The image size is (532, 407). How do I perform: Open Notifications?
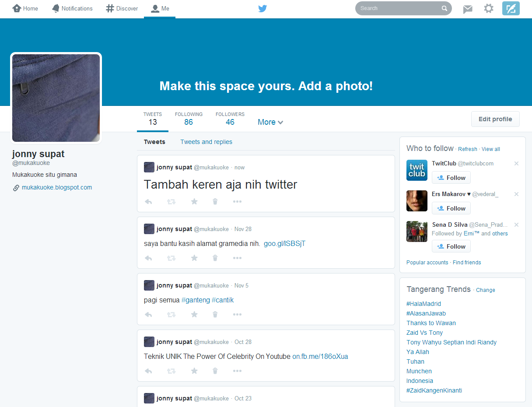click(72, 8)
